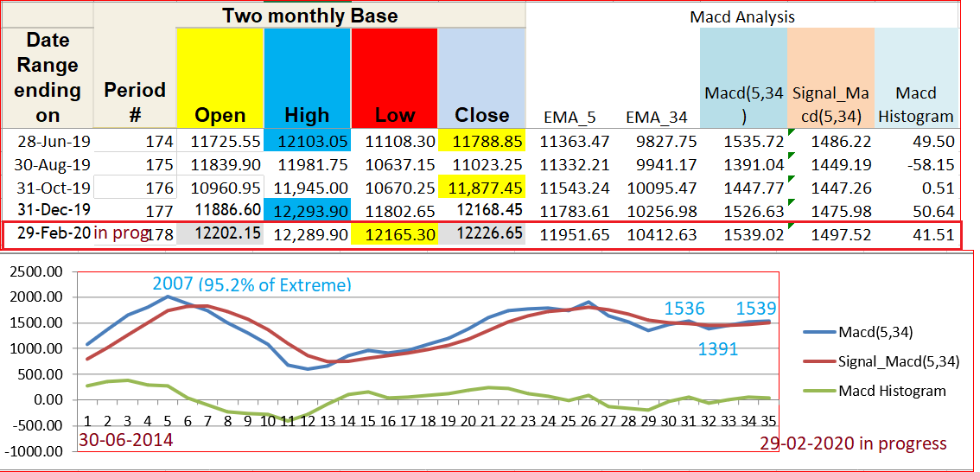The width and height of the screenshot is (980, 472).
Task: Click the Open value 11886.60
Action: tap(220, 210)
